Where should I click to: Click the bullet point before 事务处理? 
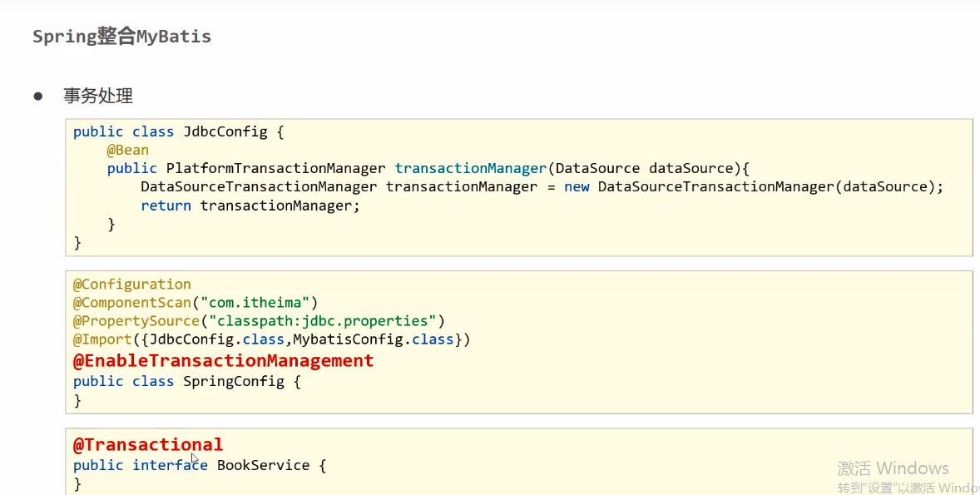tap(37, 96)
